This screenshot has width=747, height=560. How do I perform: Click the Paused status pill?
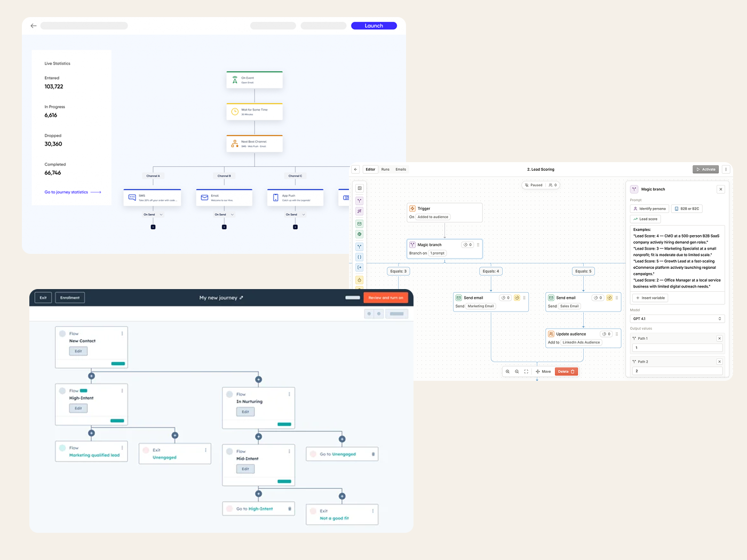(x=533, y=185)
